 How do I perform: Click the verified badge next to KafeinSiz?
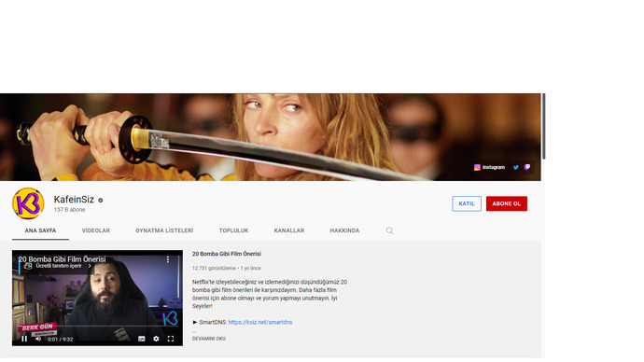101,201
